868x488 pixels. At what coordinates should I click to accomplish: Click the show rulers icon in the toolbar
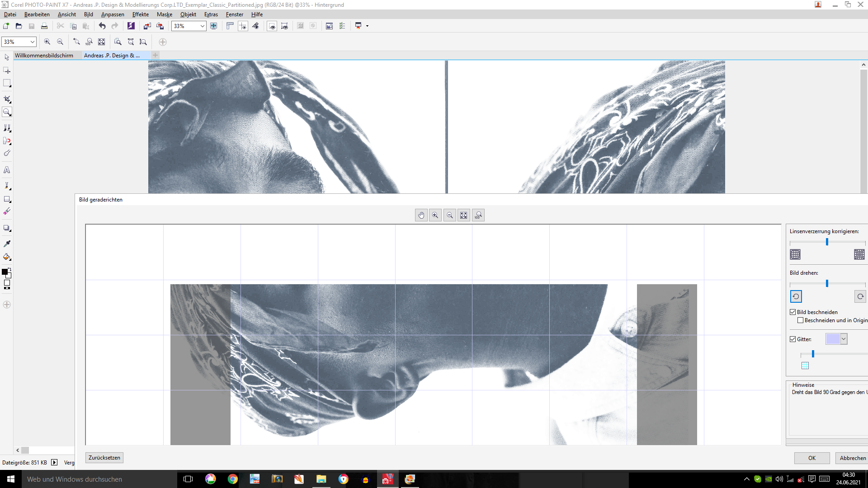tap(230, 26)
